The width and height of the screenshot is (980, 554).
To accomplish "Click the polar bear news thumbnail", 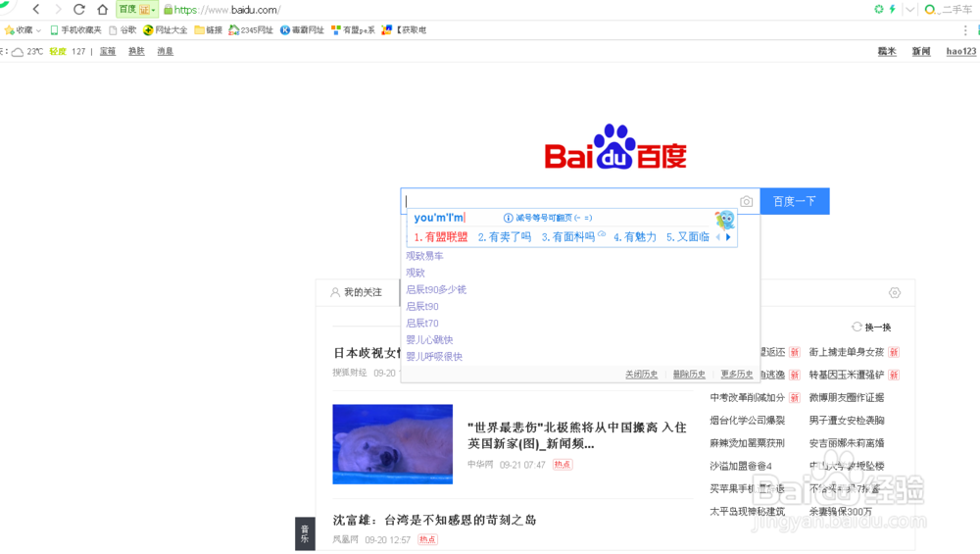I will [x=393, y=444].
